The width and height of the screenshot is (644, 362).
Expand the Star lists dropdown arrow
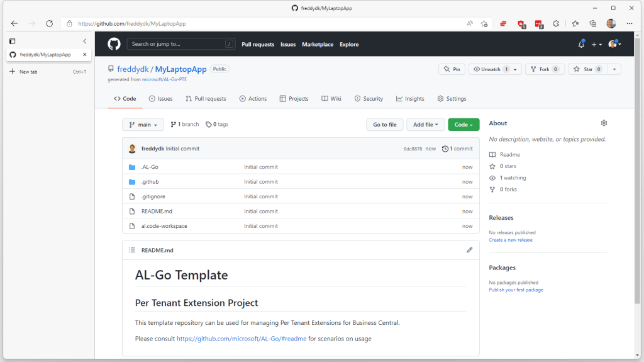(614, 69)
